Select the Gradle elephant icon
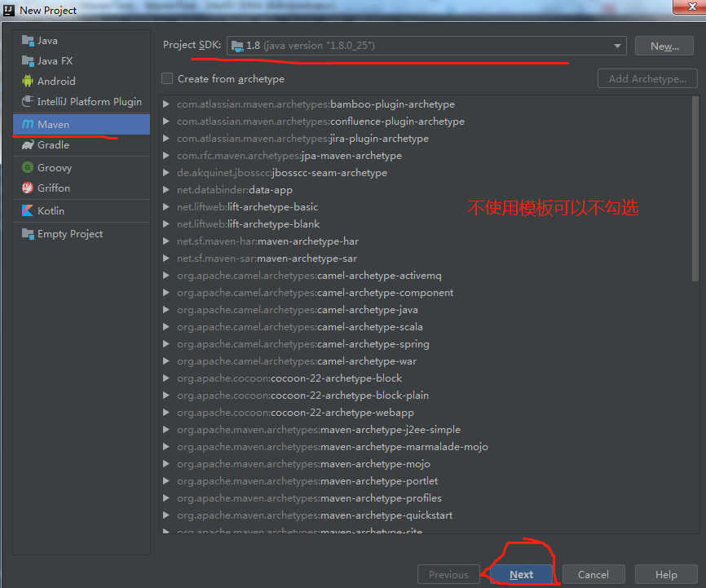706x588 pixels. pyautogui.click(x=28, y=145)
